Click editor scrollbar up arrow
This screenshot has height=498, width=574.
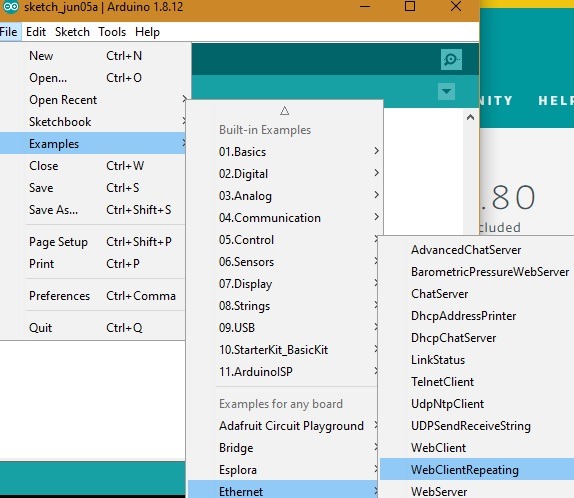coord(470,118)
